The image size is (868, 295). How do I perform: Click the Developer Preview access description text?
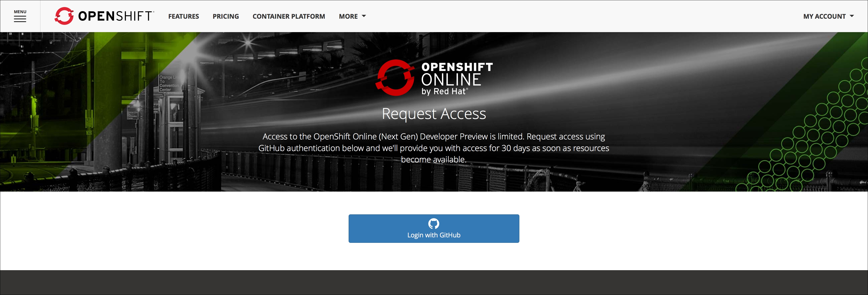pos(434,148)
